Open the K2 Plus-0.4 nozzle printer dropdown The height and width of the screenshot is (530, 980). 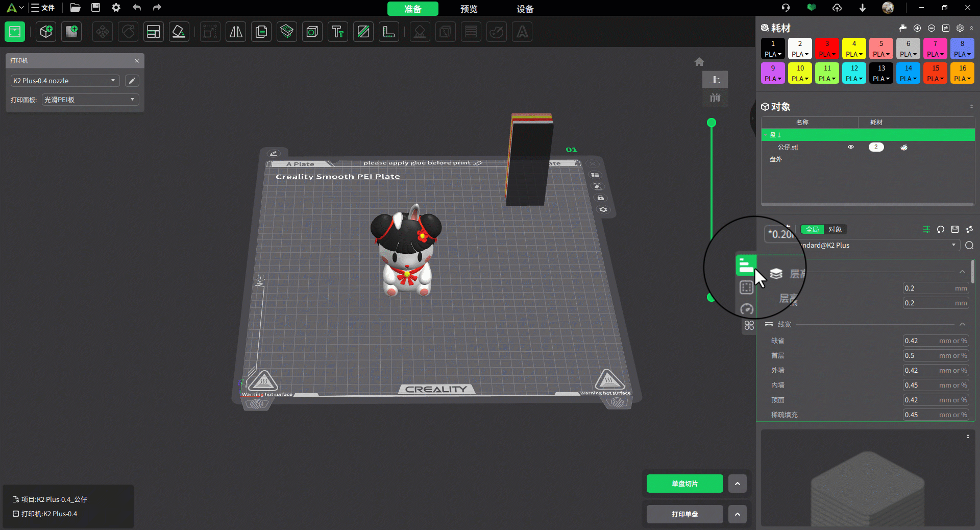click(x=65, y=81)
